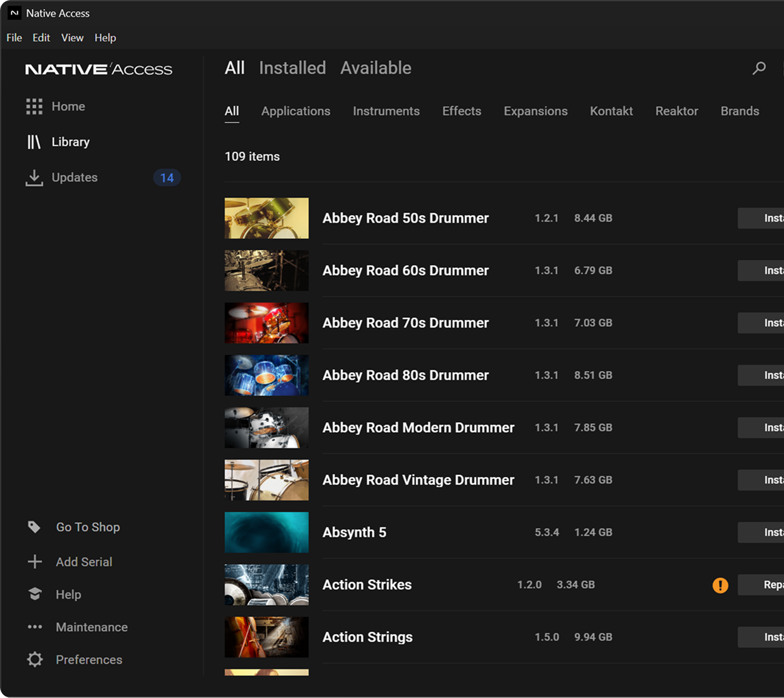Click the Add Serial plus icon
The width and height of the screenshot is (784, 698).
point(35,562)
